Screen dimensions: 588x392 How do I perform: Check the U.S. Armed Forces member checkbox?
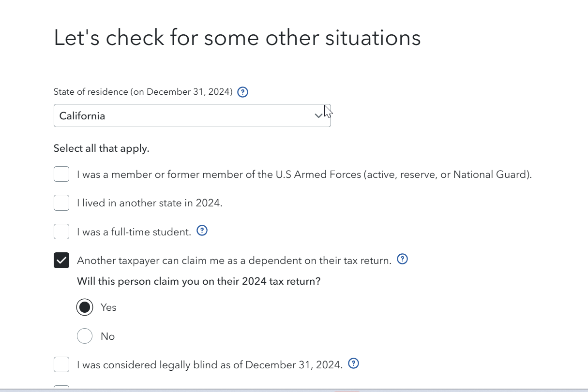pos(61,174)
